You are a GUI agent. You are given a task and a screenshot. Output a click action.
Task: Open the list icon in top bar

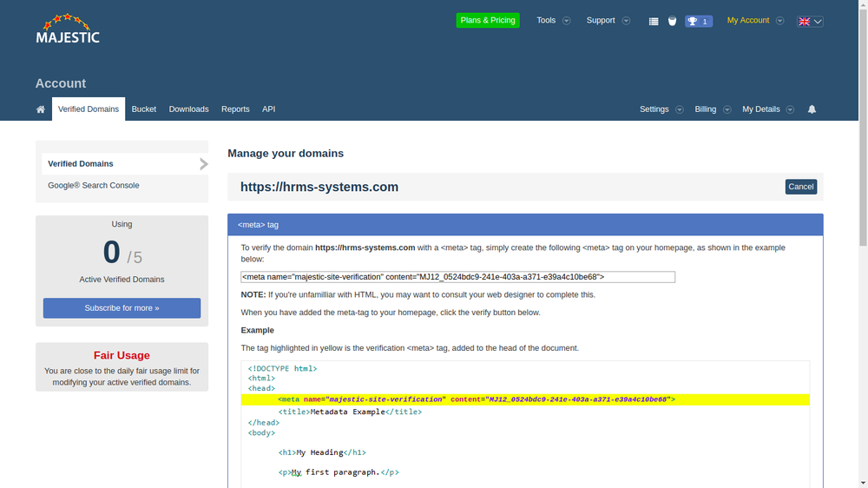[654, 21]
